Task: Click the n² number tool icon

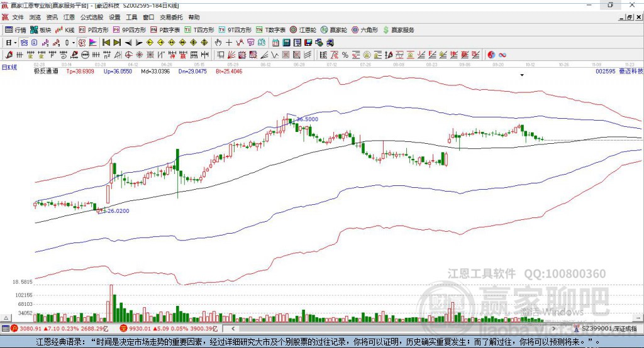Action: [107, 55]
